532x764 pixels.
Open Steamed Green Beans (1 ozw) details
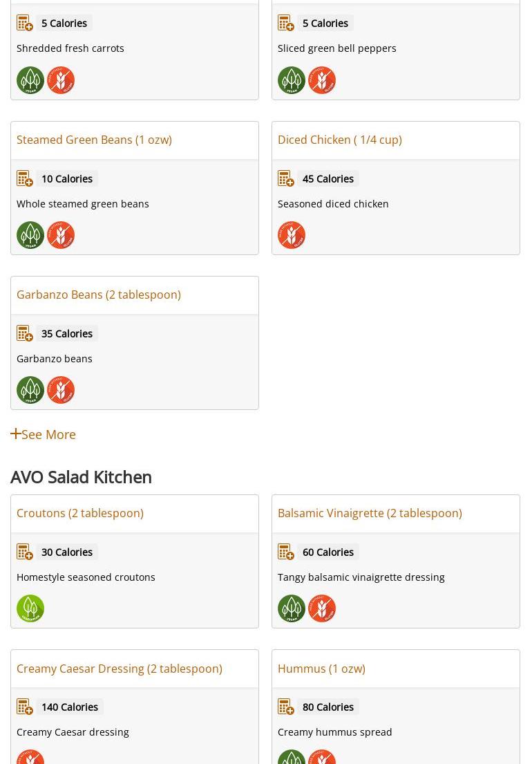coord(94,140)
